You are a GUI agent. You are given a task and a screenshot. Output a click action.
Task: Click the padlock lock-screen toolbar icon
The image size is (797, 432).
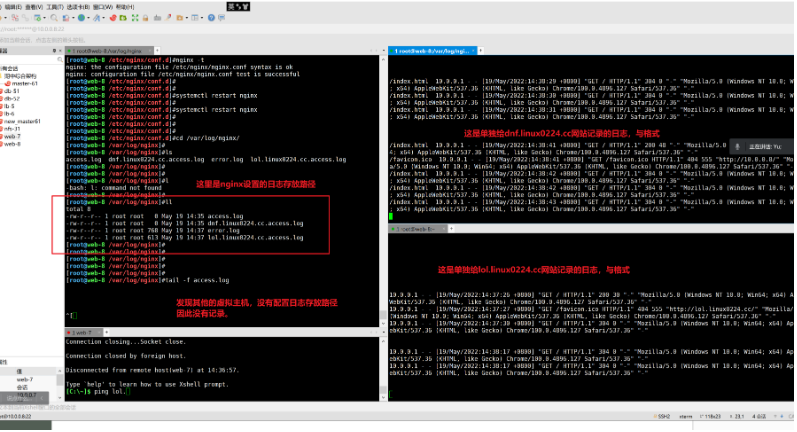click(x=145, y=18)
